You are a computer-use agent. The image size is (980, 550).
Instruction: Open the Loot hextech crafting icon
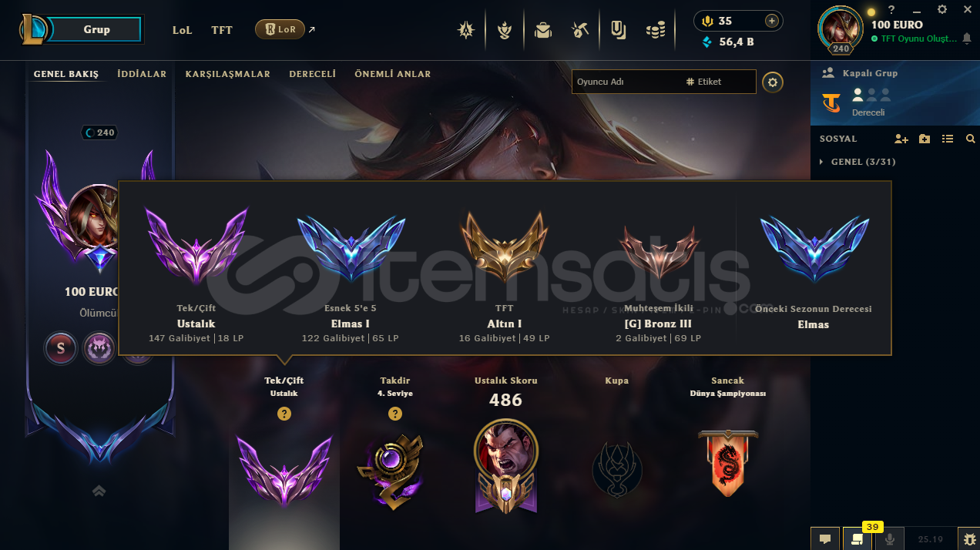click(580, 30)
